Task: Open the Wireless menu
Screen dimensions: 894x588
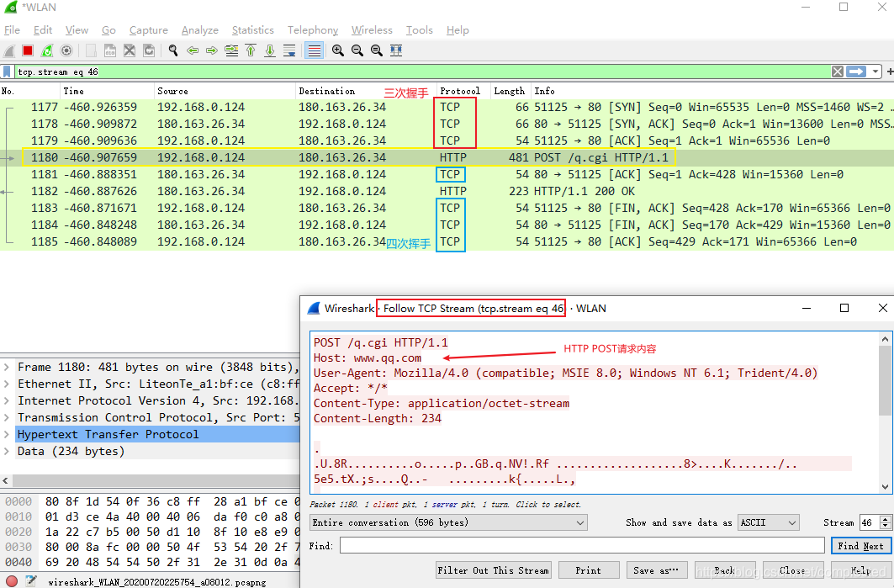Action: (x=372, y=30)
